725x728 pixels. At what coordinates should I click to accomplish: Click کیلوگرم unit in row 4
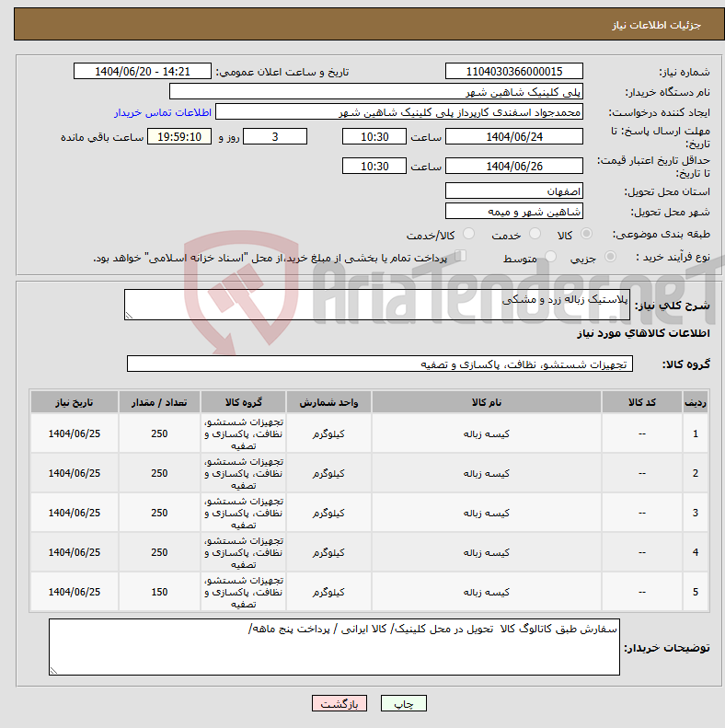coord(328,552)
